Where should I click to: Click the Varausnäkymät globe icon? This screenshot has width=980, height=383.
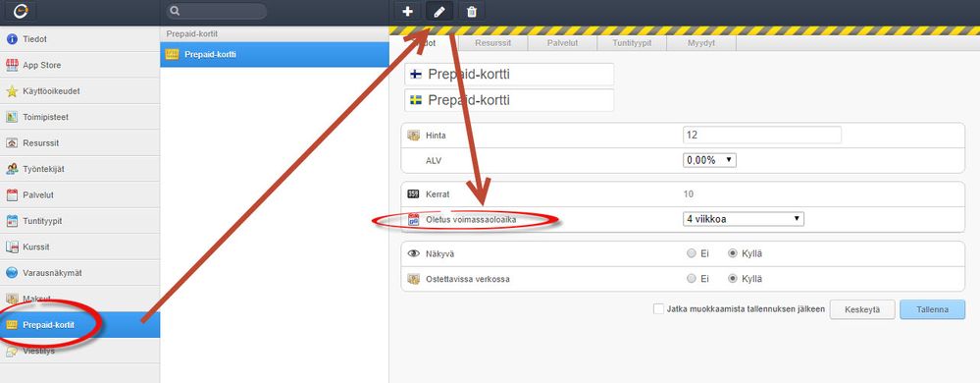[11, 273]
